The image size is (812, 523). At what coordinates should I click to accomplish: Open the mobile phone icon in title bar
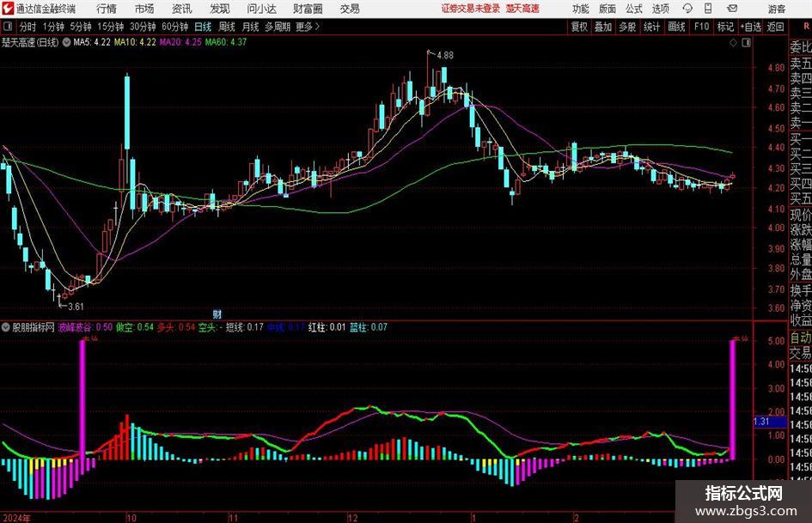[708, 9]
